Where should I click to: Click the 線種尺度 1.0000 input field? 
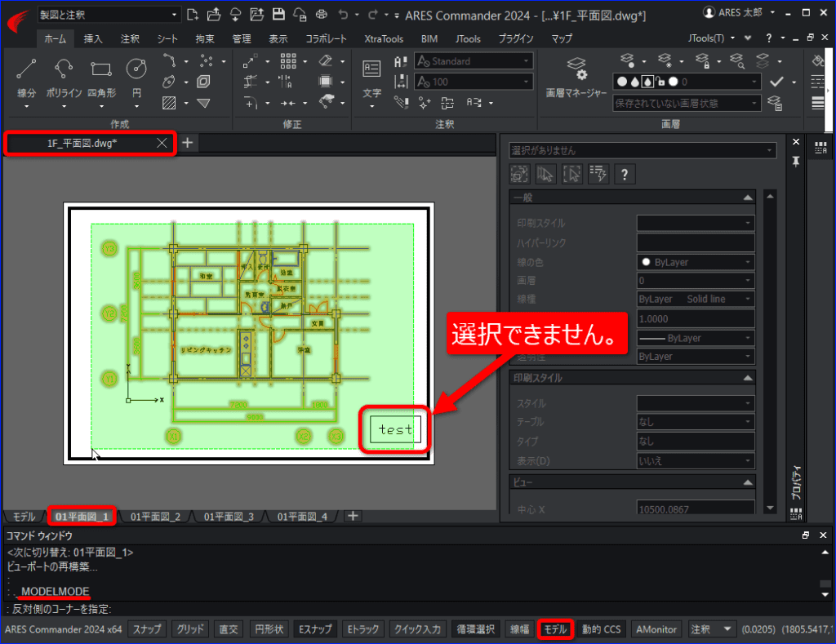pos(696,319)
